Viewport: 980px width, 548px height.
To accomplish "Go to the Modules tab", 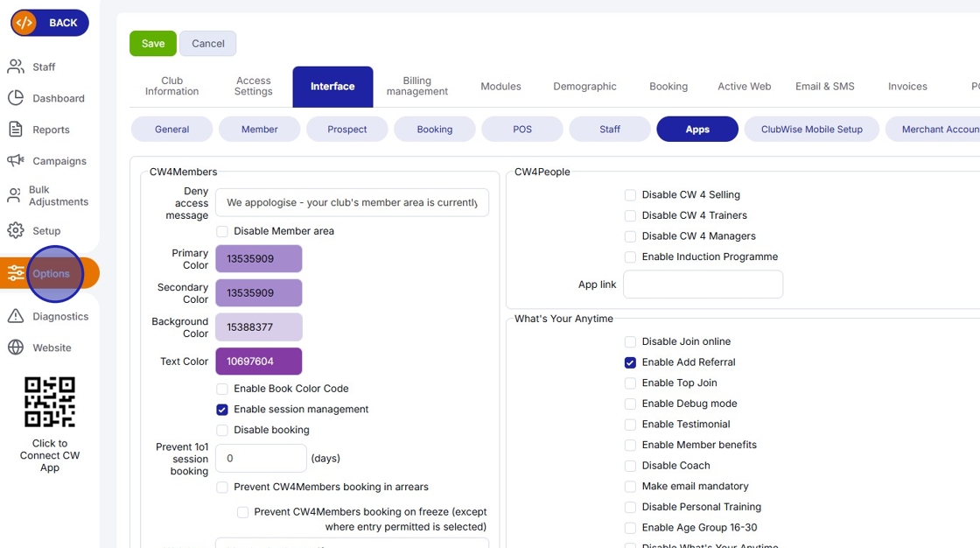I will coord(500,87).
